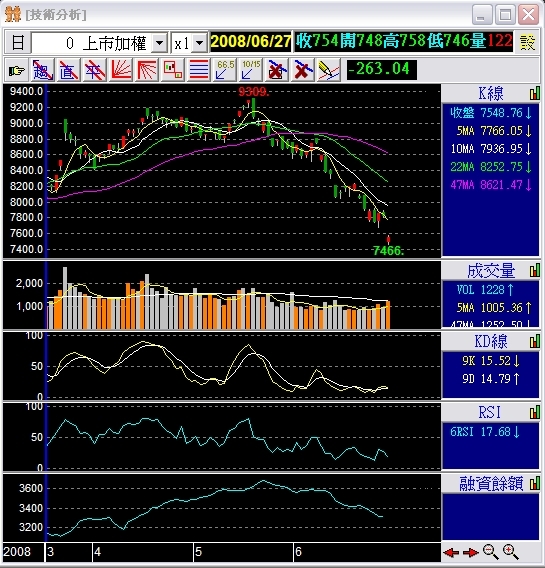Select the upward fan lines tool
The width and height of the screenshot is (545, 568).
pos(121,70)
